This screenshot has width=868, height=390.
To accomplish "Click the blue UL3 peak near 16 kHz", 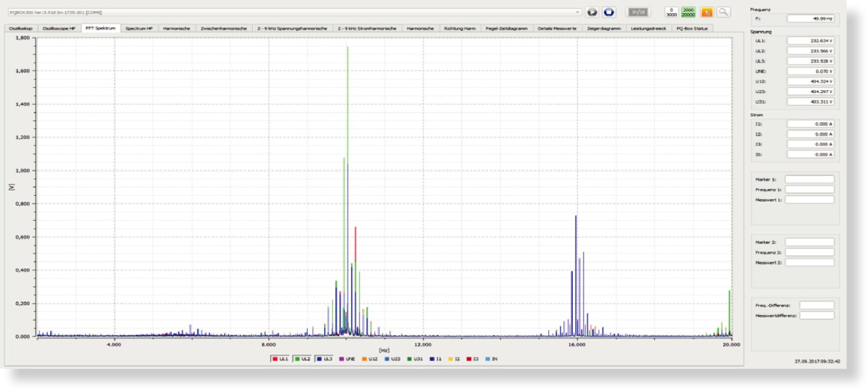I will [576, 275].
